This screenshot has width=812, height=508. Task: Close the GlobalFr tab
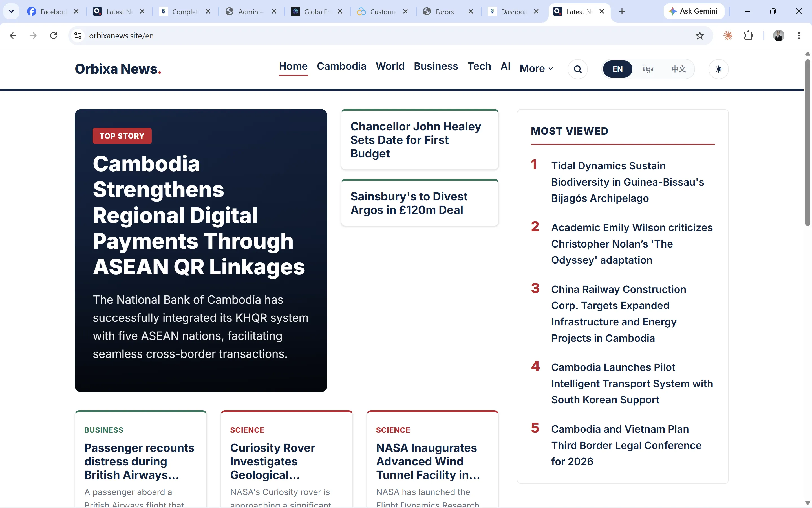340,11
